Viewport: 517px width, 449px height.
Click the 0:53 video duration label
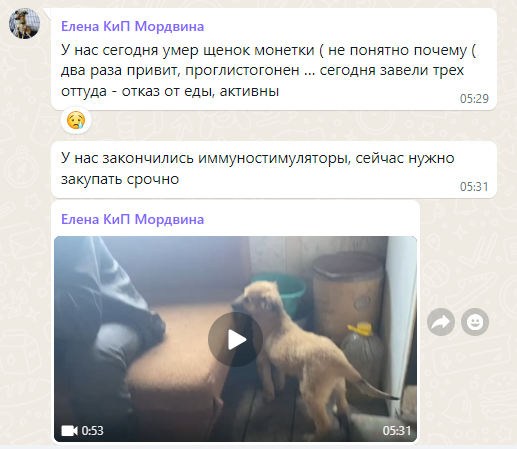point(92,430)
